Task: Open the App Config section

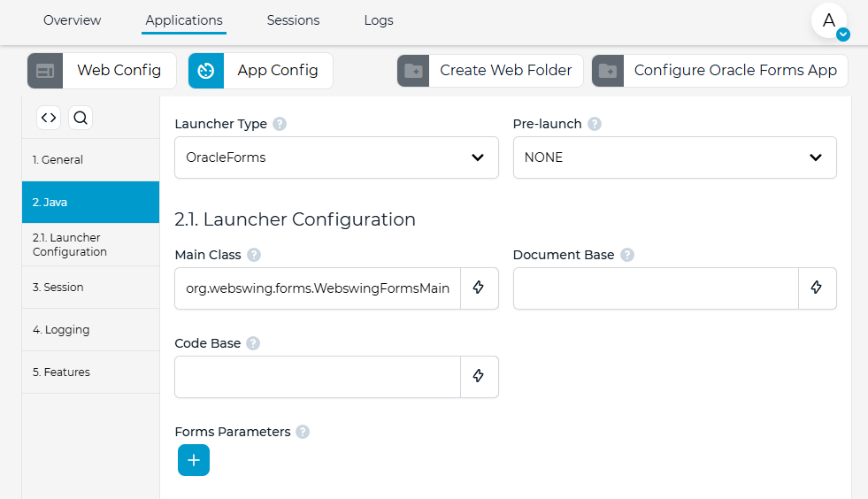Action: [261, 70]
